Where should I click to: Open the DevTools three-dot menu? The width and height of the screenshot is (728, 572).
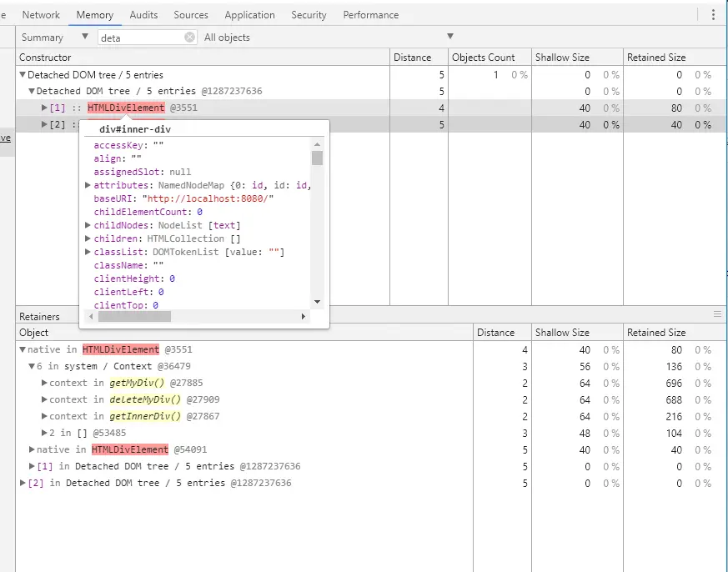[713, 15]
